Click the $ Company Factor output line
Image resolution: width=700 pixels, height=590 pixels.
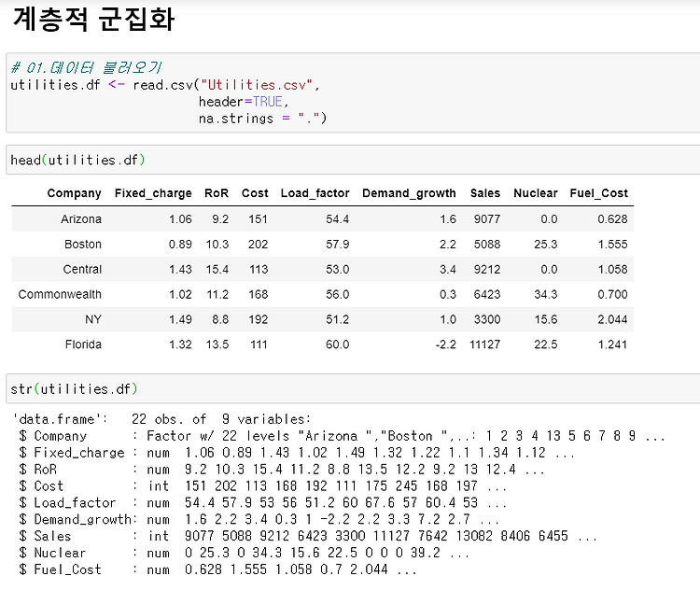pos(342,435)
